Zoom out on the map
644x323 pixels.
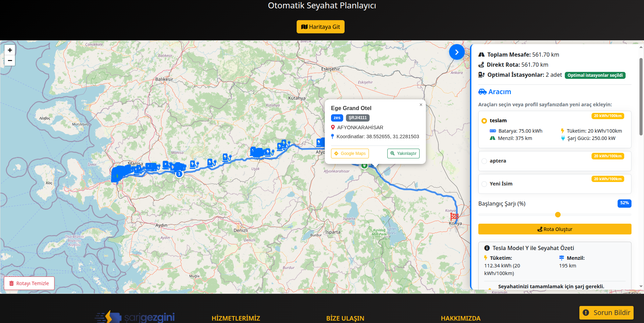click(x=10, y=60)
